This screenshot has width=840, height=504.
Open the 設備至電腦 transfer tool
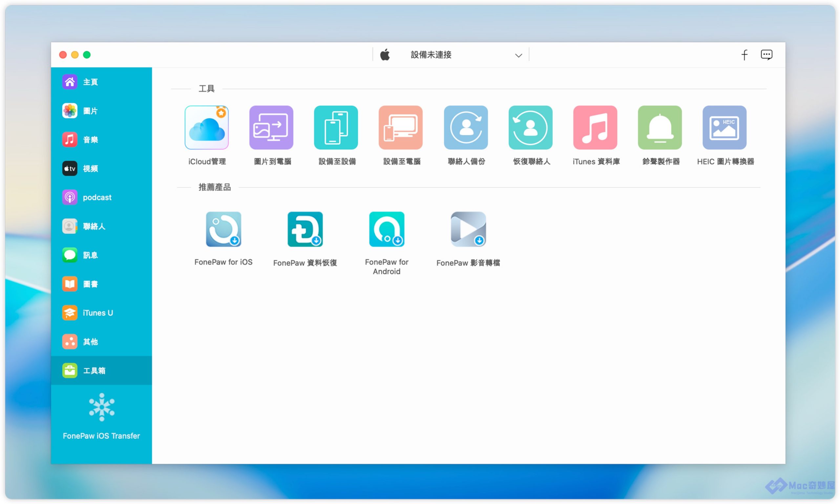coord(401,128)
